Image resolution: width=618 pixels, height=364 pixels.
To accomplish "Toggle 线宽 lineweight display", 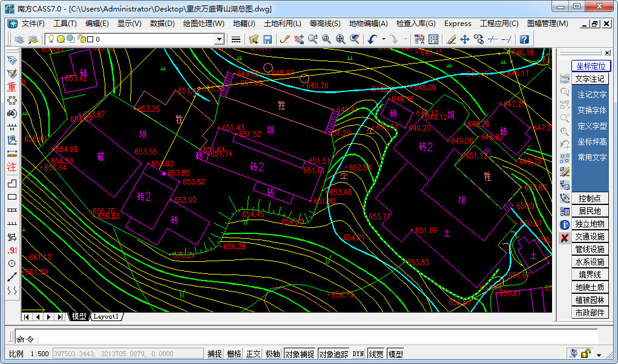I will 376,354.
